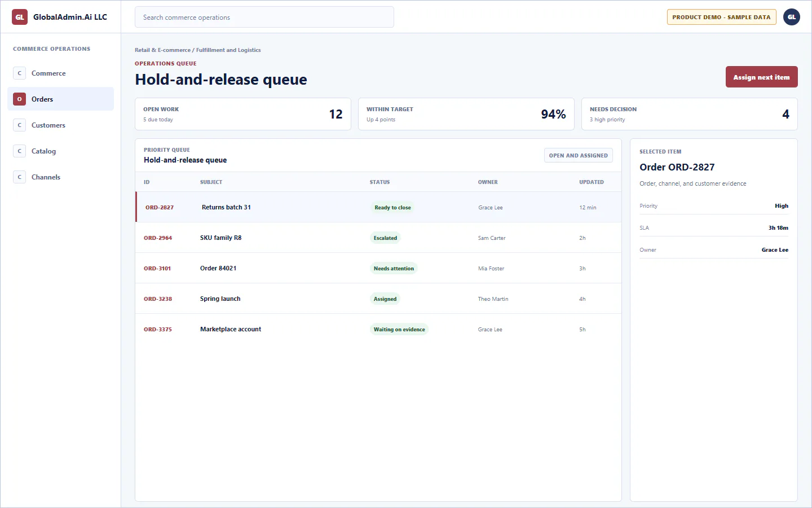Click the Commerce sidebar icon
Image resolution: width=812 pixels, height=508 pixels.
pyautogui.click(x=20, y=73)
